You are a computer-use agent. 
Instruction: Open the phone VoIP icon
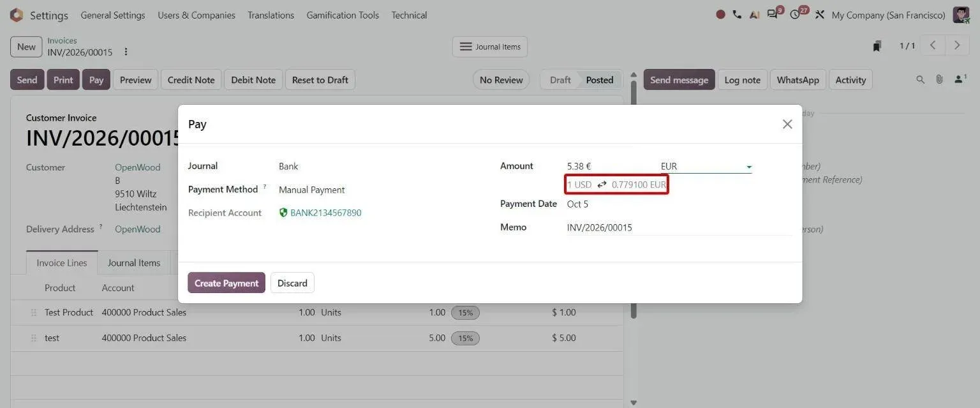(x=737, y=15)
